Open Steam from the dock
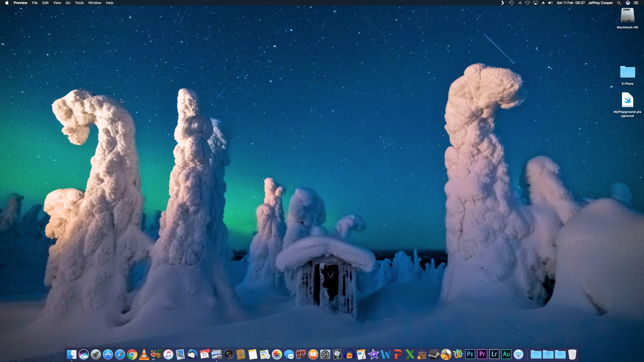Screen dimensions: 644x362 434,354
